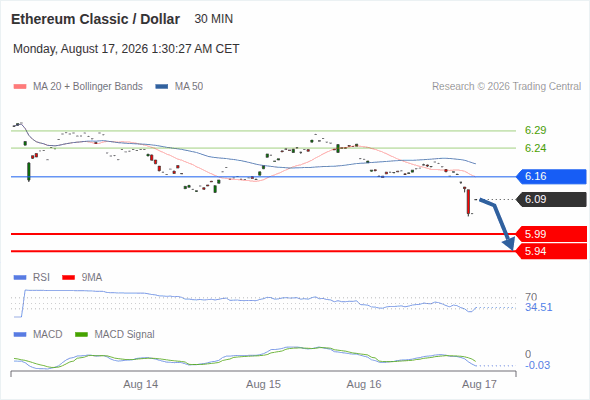Click the MA 50 legend label
The image size is (590, 400).
coord(189,87)
